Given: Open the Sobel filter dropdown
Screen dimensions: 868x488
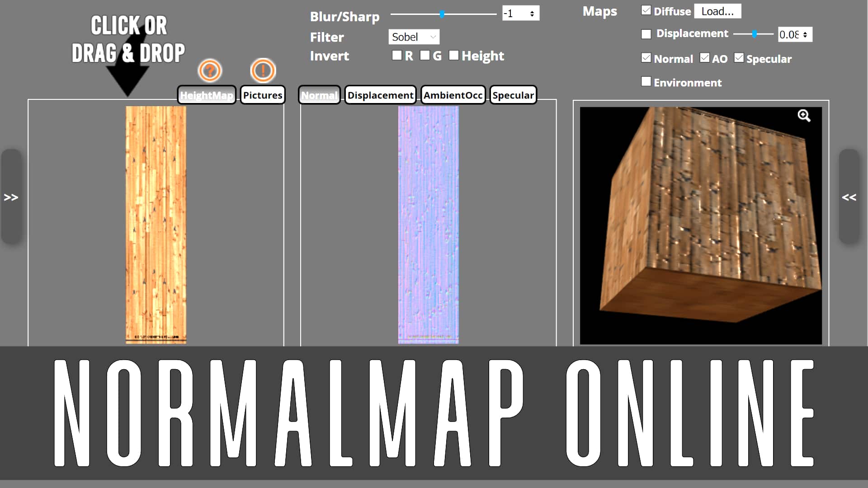Looking at the screenshot, I should pyautogui.click(x=414, y=37).
